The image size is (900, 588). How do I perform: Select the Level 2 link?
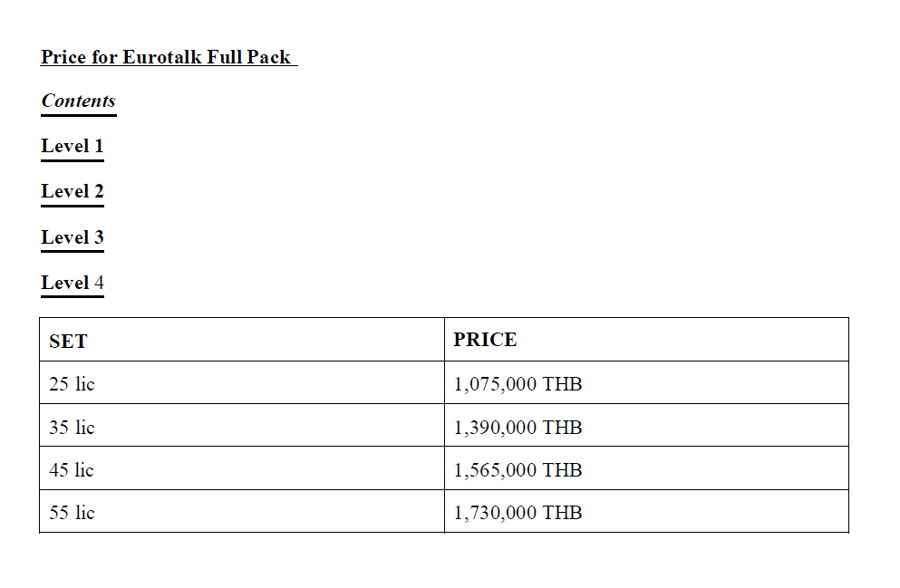tap(73, 191)
